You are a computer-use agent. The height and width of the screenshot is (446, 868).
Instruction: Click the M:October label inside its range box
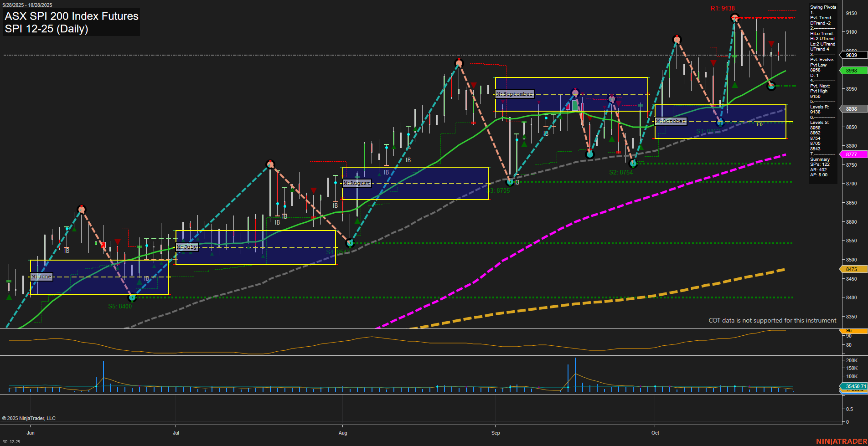tap(671, 121)
